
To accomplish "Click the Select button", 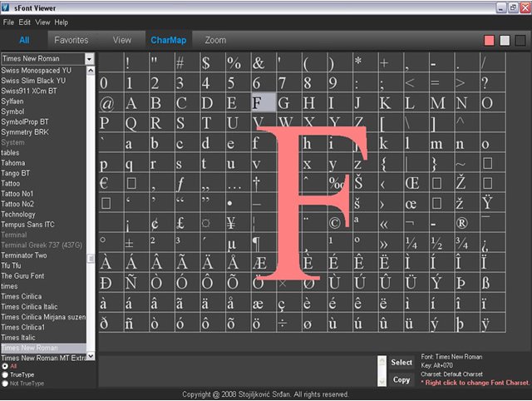I will click(401, 362).
